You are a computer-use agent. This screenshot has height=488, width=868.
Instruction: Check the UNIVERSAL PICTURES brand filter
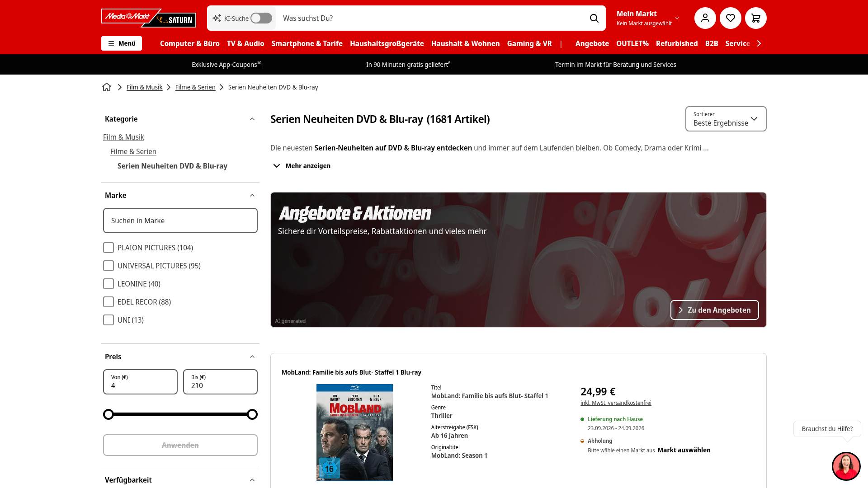pos(108,266)
